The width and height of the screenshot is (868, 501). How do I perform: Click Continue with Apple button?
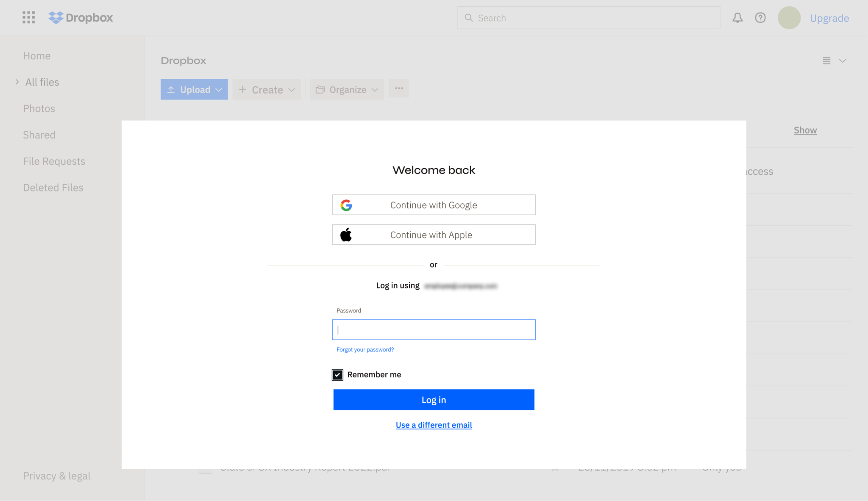tap(434, 235)
